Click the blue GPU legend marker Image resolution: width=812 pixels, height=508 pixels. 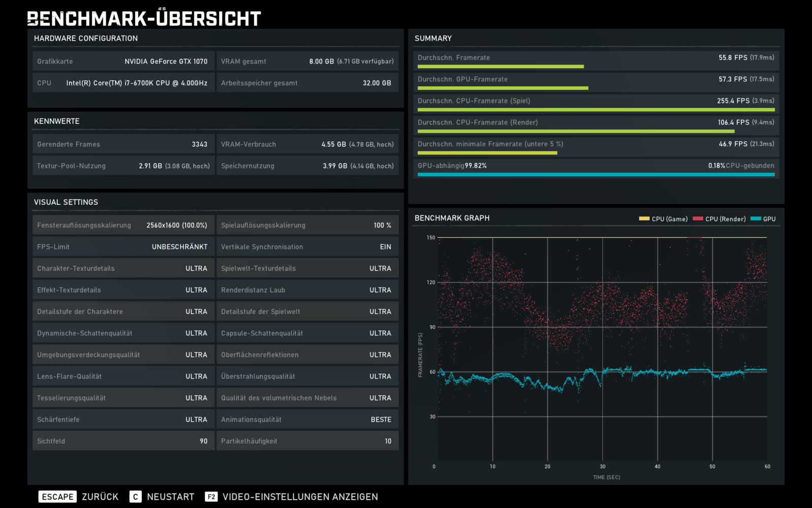click(x=756, y=219)
